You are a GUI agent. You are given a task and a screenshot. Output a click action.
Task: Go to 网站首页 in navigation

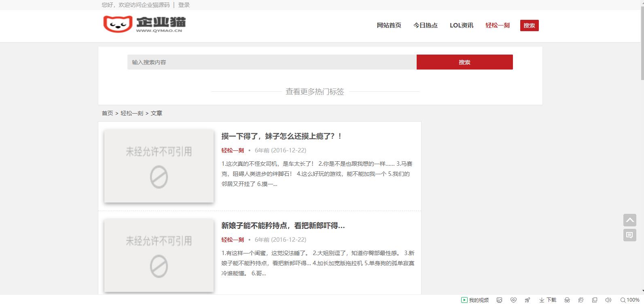pos(389,25)
